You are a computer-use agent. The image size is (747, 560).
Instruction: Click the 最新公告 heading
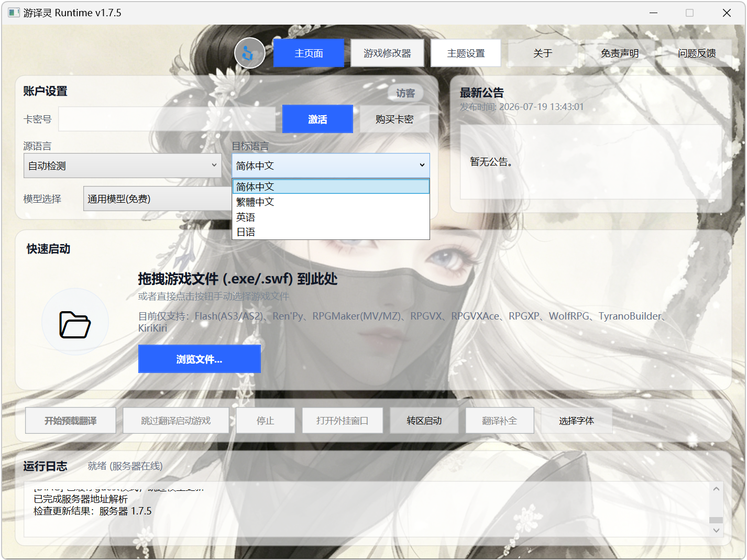tap(482, 93)
